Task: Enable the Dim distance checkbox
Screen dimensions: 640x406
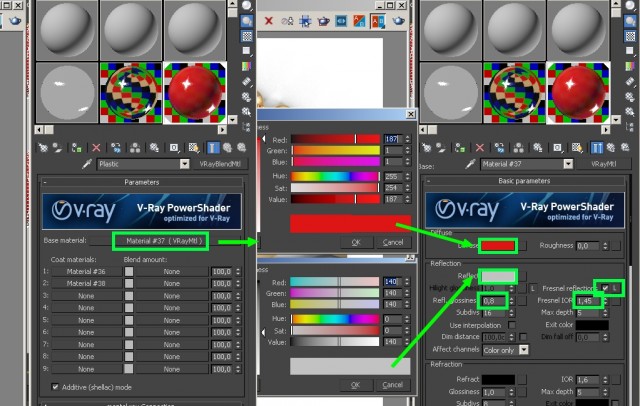Action: click(523, 337)
